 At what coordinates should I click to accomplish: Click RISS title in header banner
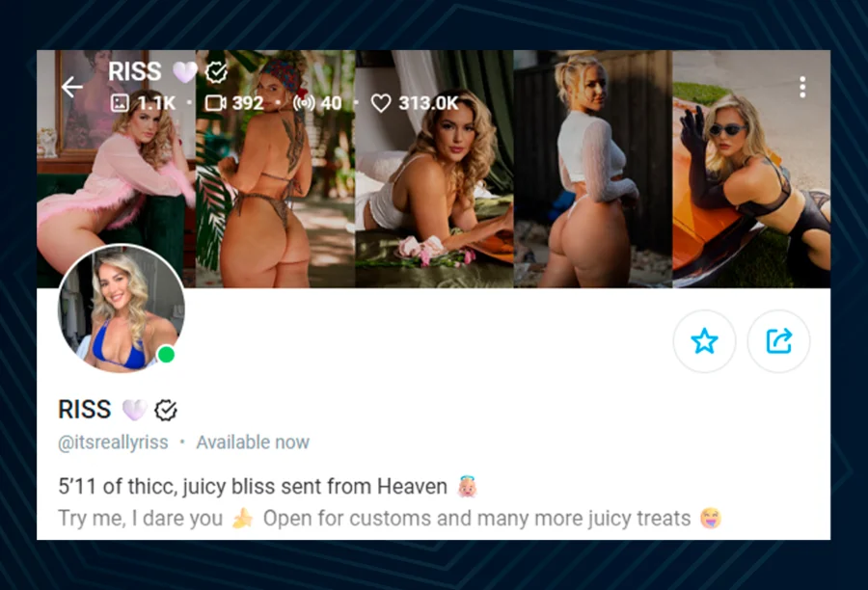[134, 71]
